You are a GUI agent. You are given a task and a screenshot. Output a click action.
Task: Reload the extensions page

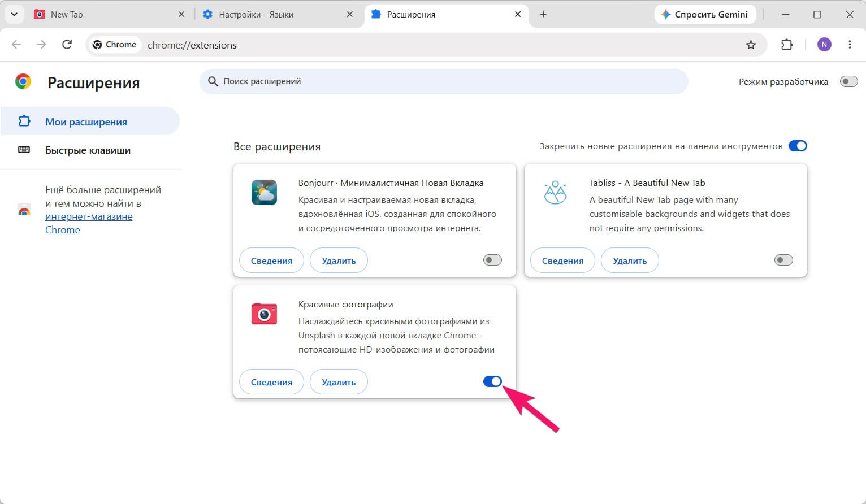click(x=67, y=45)
